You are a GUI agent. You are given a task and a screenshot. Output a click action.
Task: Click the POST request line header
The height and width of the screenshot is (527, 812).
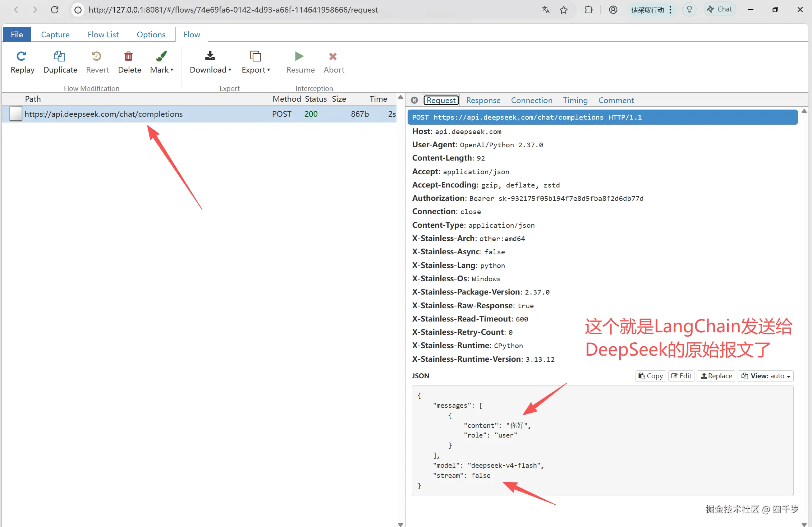[x=602, y=117]
